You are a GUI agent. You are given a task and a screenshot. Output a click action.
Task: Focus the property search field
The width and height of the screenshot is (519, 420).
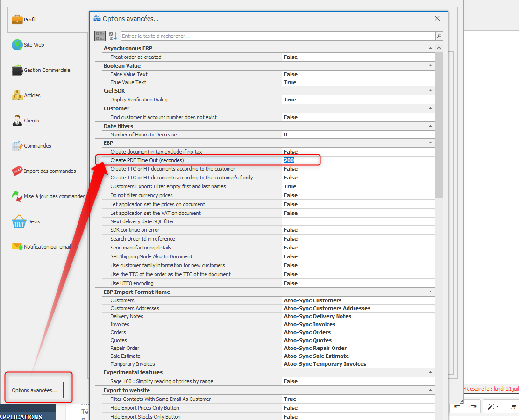[x=278, y=36]
